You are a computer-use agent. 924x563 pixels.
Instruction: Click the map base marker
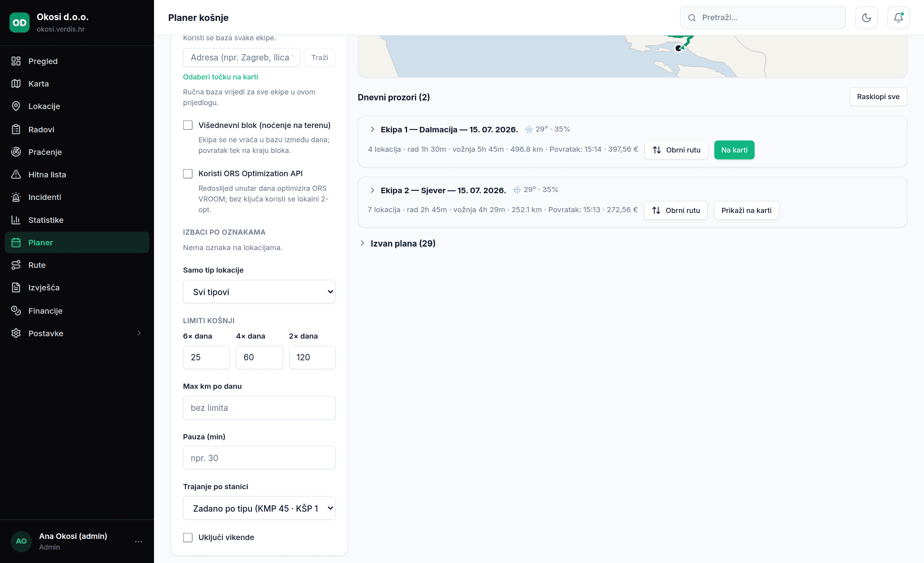pyautogui.click(x=678, y=48)
